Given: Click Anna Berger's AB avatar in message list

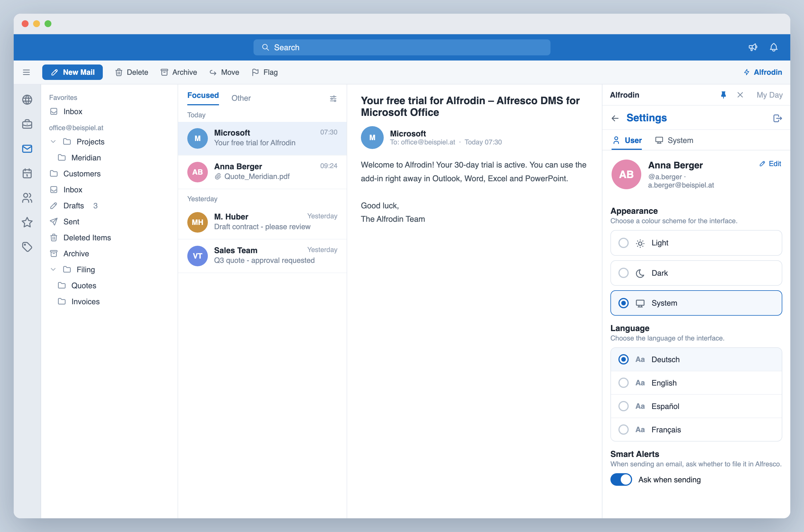Looking at the screenshot, I should [x=198, y=172].
